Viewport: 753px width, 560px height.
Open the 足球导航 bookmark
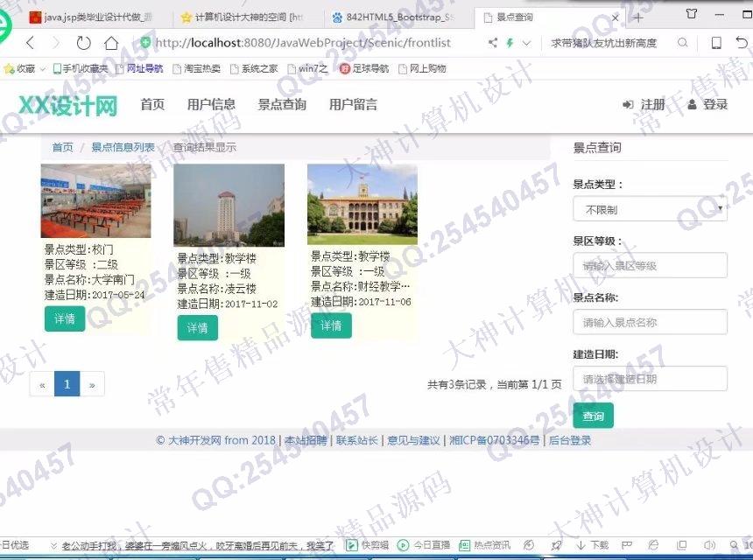coord(364,68)
